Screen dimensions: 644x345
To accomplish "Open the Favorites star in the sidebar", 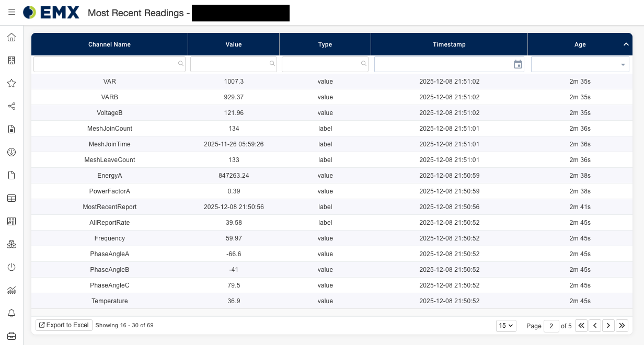I will [x=11, y=83].
